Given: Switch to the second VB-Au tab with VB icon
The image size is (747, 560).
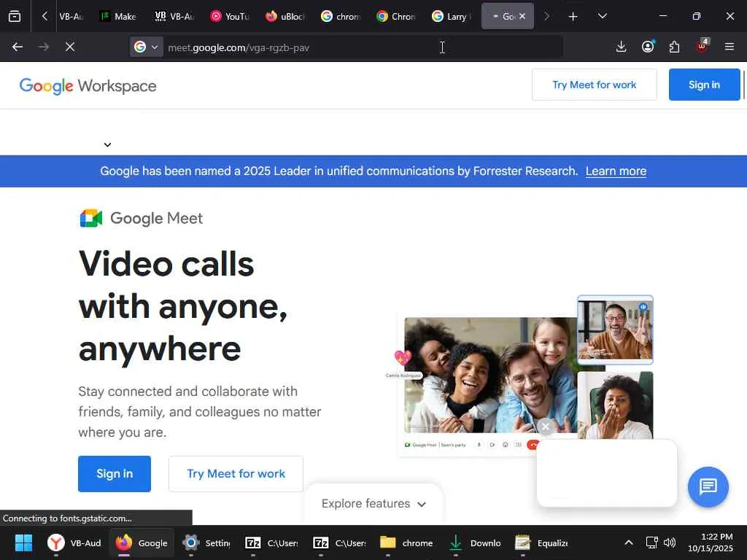Looking at the screenshot, I should [x=174, y=16].
